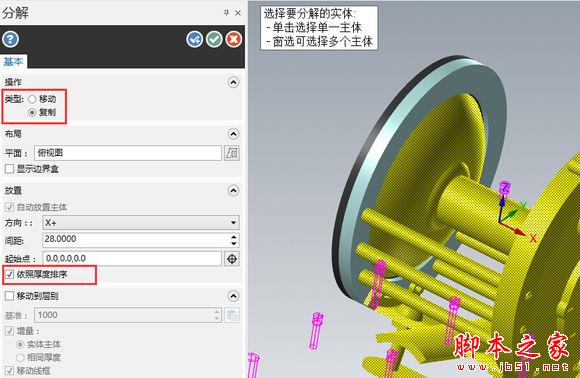
Task: Enable the 移动到层别 checkbox
Action: pyautogui.click(x=9, y=296)
